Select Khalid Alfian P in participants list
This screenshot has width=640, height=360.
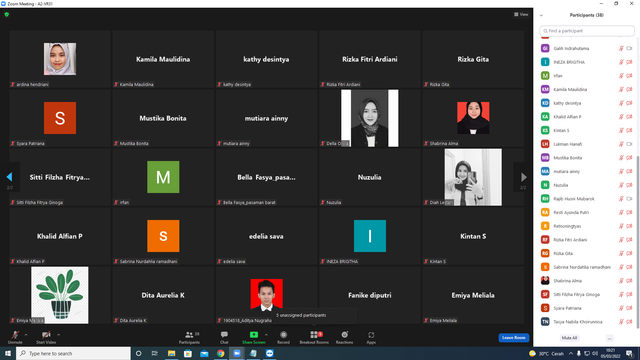pyautogui.click(x=587, y=117)
